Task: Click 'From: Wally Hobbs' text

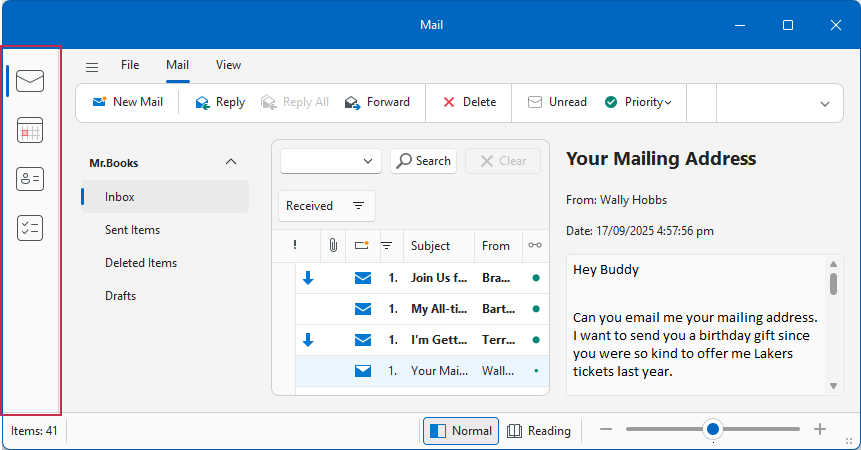Action: 617,200
